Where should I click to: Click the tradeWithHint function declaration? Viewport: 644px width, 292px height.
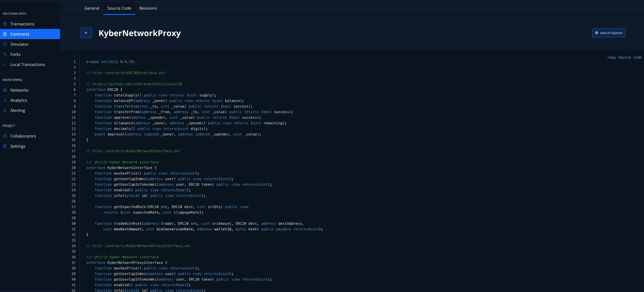[x=199, y=224]
